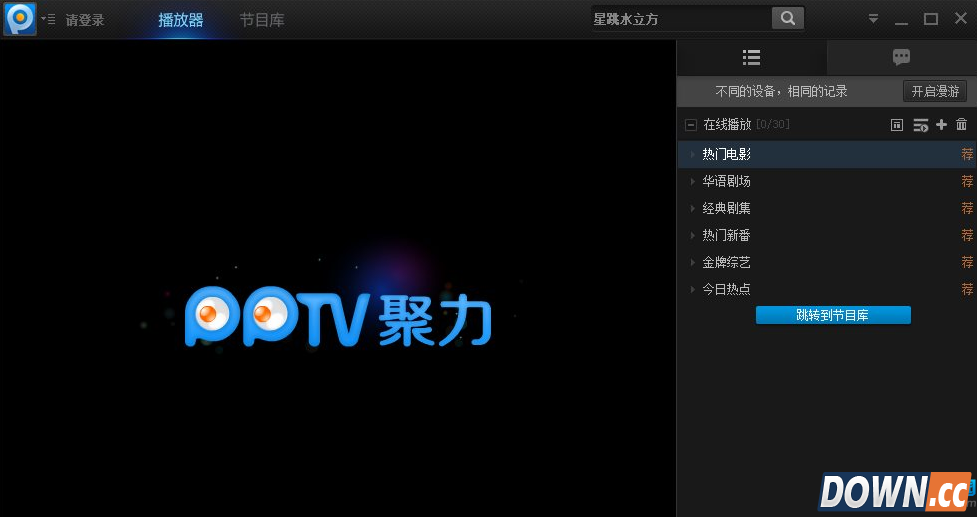Select the playlist list tab icon
Viewport: 977px width, 517px height.
751,58
